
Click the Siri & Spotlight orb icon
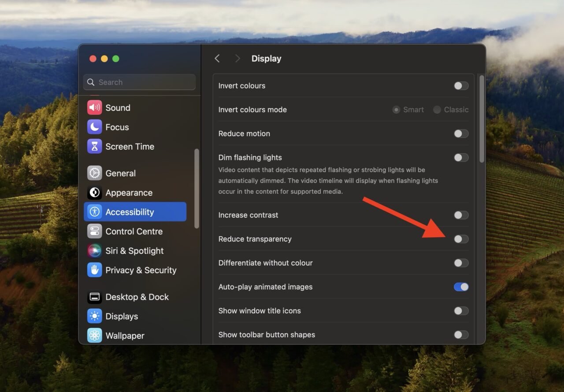94,251
